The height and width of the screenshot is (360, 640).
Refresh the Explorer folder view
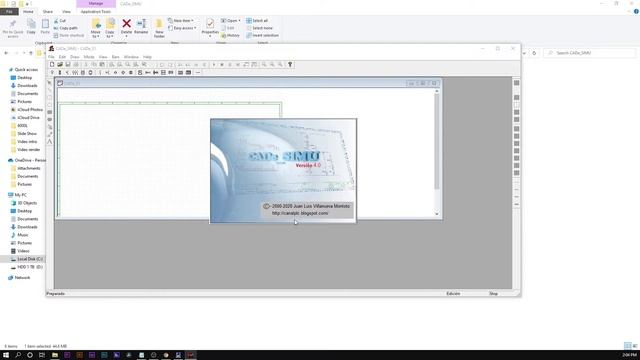tap(534, 53)
